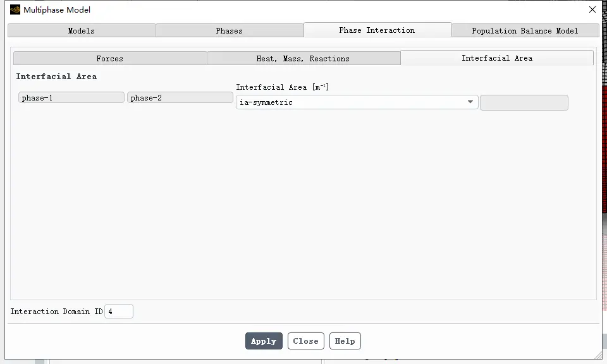
Task: Click the phase-1 field
Action: point(71,97)
